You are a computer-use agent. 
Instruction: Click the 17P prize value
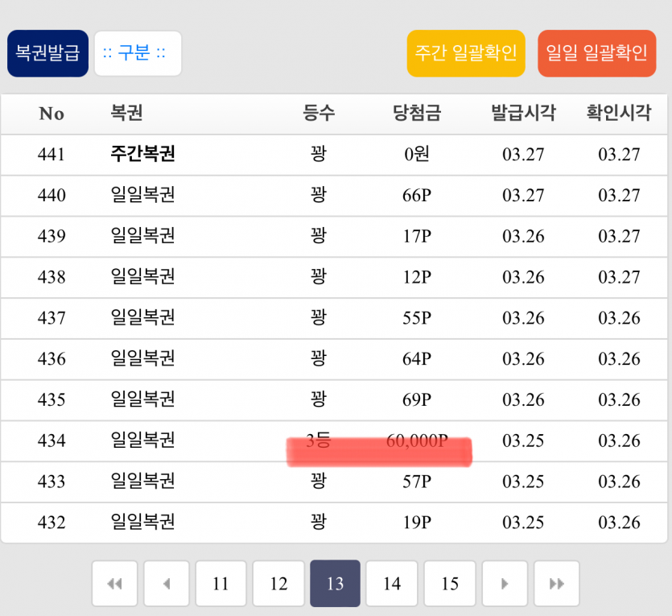coord(417,236)
